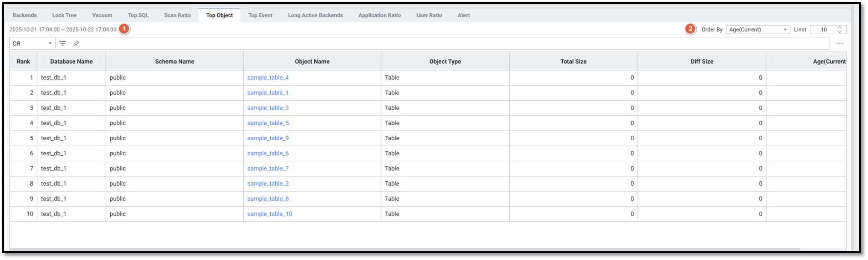Open the three-dot more options menu
Screen dimensions: 868x260
[839, 43]
